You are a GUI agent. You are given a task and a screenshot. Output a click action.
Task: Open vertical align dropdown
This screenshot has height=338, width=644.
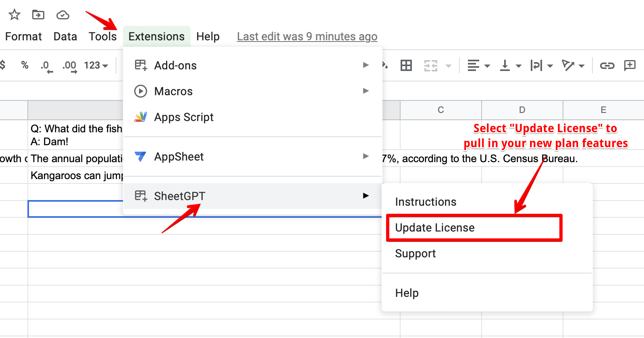510,65
